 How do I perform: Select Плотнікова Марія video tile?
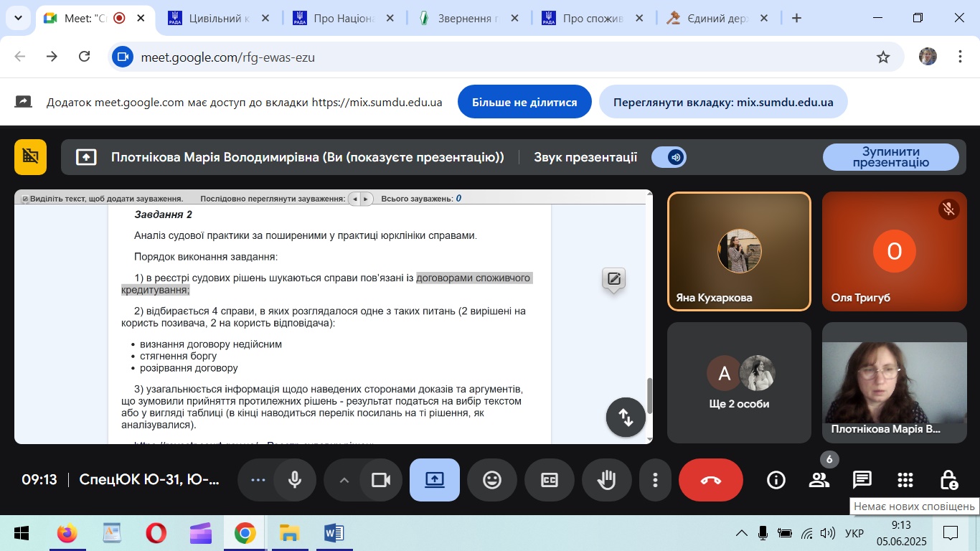tap(894, 382)
